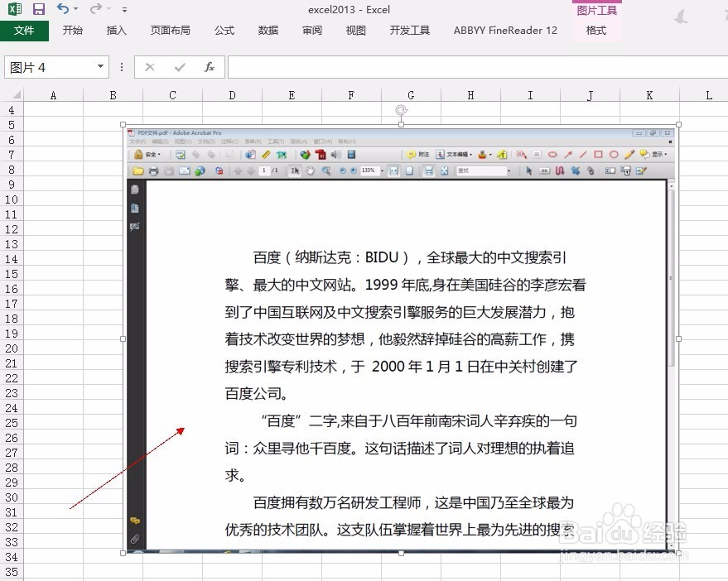This screenshot has width=728, height=581.
Task: Click the envelope email icon in Acrobat picture
Action: (185, 170)
